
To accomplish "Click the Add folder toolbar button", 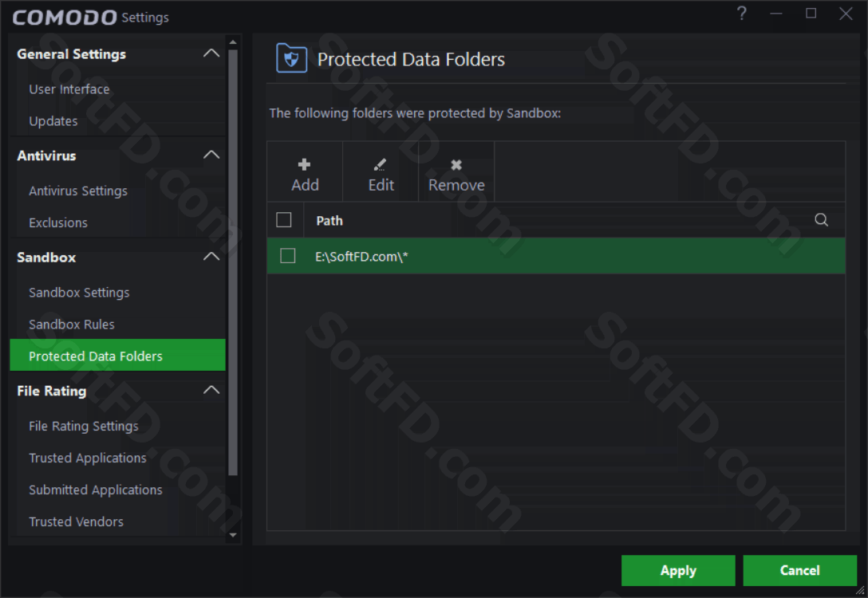I will coord(305,172).
